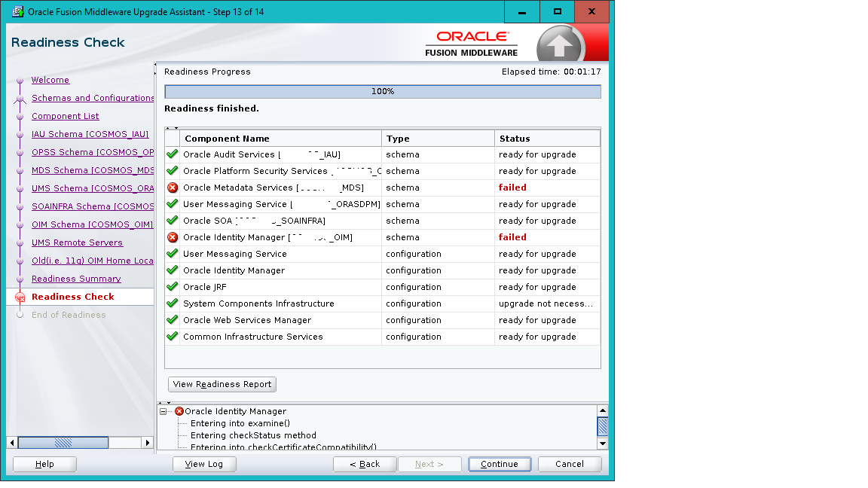Click the current step icon beside Readiness Check
The image size is (868, 488).
tap(20, 297)
